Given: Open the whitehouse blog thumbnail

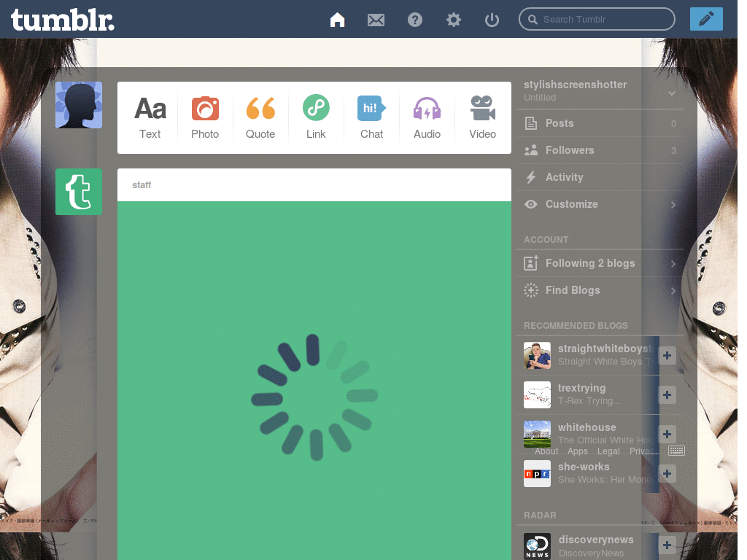Looking at the screenshot, I should tap(537, 434).
